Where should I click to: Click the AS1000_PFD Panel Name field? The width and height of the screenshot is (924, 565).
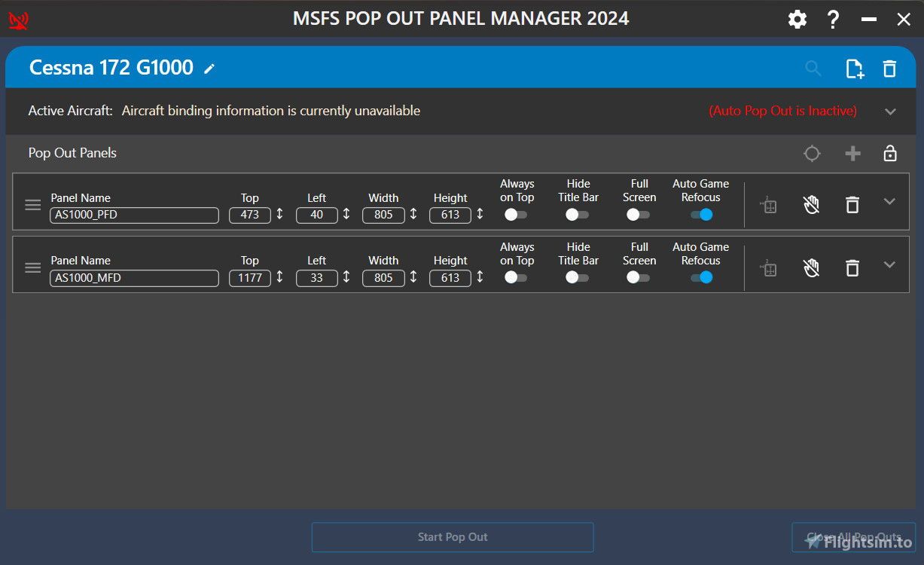(134, 215)
